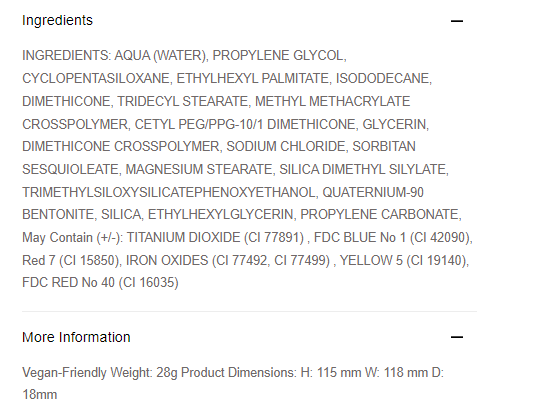Viewport: 534px width, 416px height.
Task: Click FDC RED No 40 text
Action: 68,283
